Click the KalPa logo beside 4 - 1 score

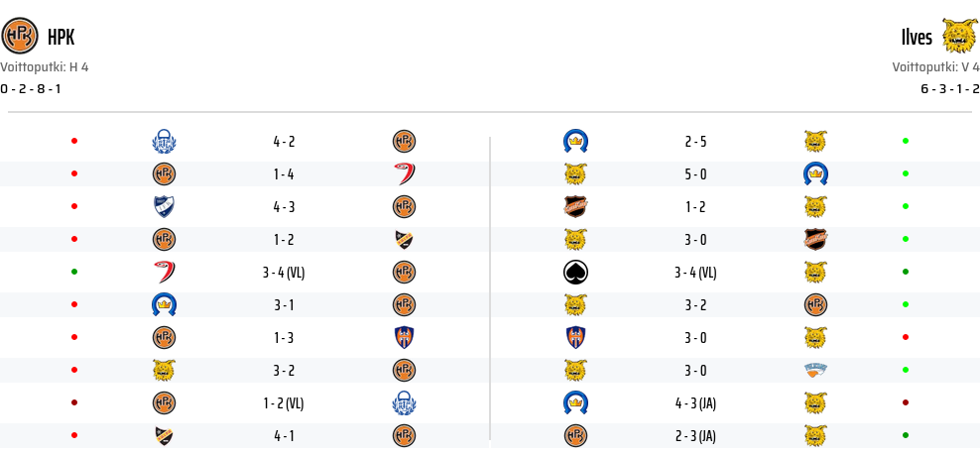click(x=165, y=435)
